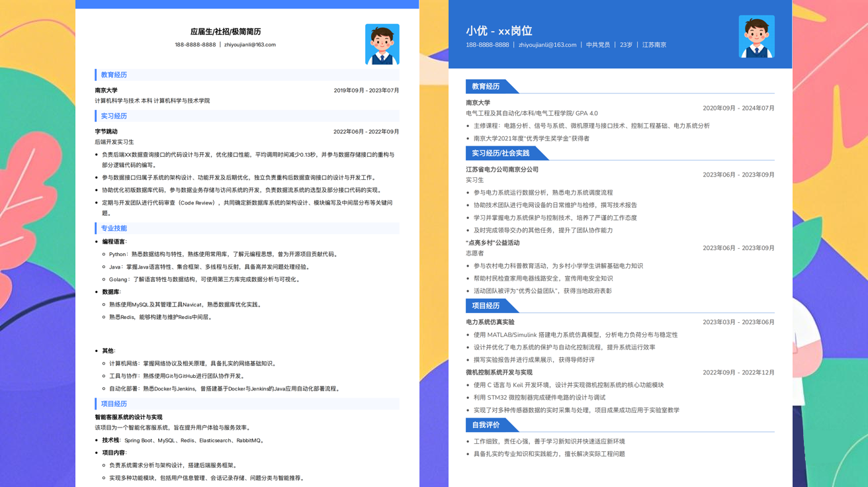Click the role 实习生 on right resume
Image resolution: width=868 pixels, height=487 pixels.
475,180
